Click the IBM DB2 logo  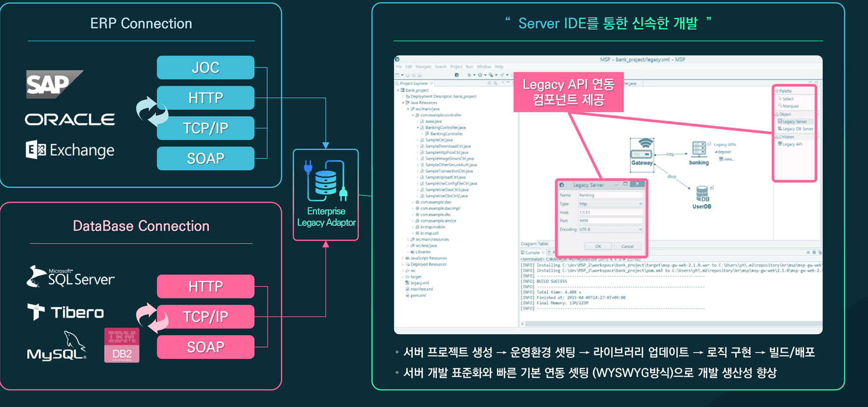coord(122,345)
